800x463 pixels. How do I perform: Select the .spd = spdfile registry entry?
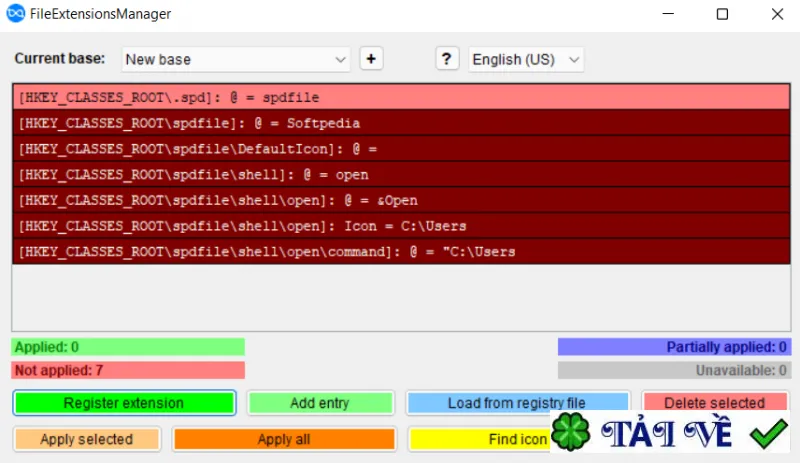402,97
